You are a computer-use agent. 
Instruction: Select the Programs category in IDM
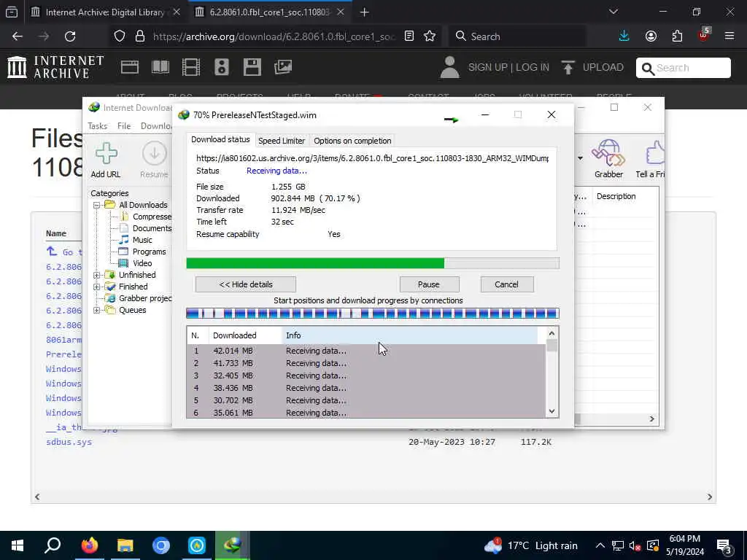(x=149, y=252)
